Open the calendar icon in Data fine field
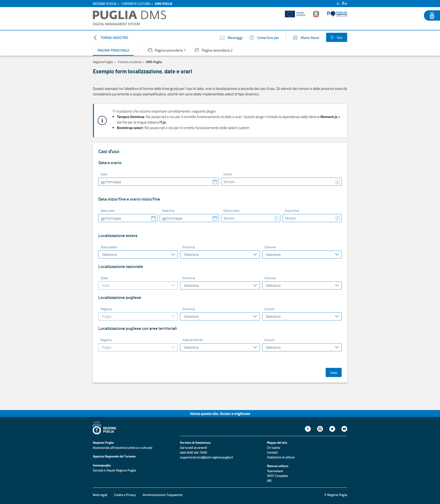The image size is (440, 504). (x=214, y=218)
